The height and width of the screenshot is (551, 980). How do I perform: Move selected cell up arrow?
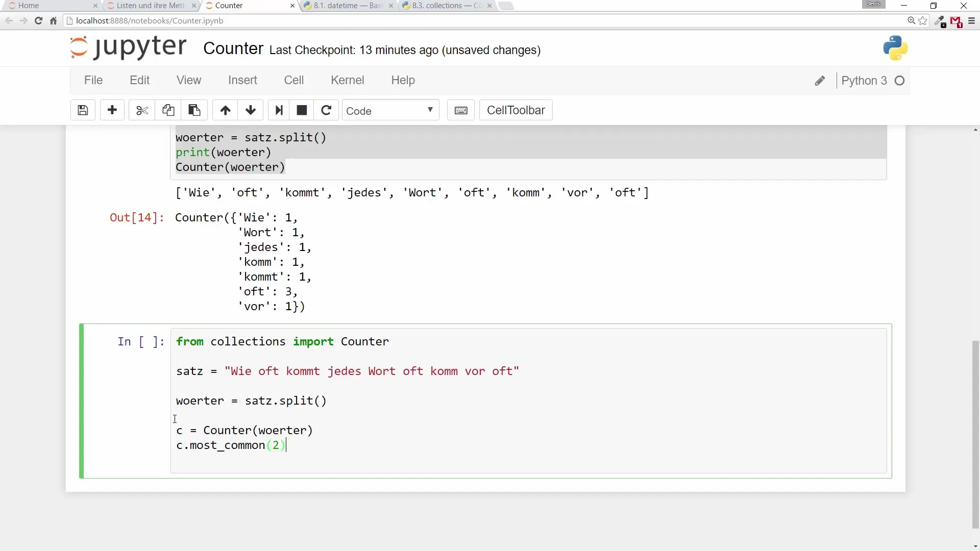[225, 110]
